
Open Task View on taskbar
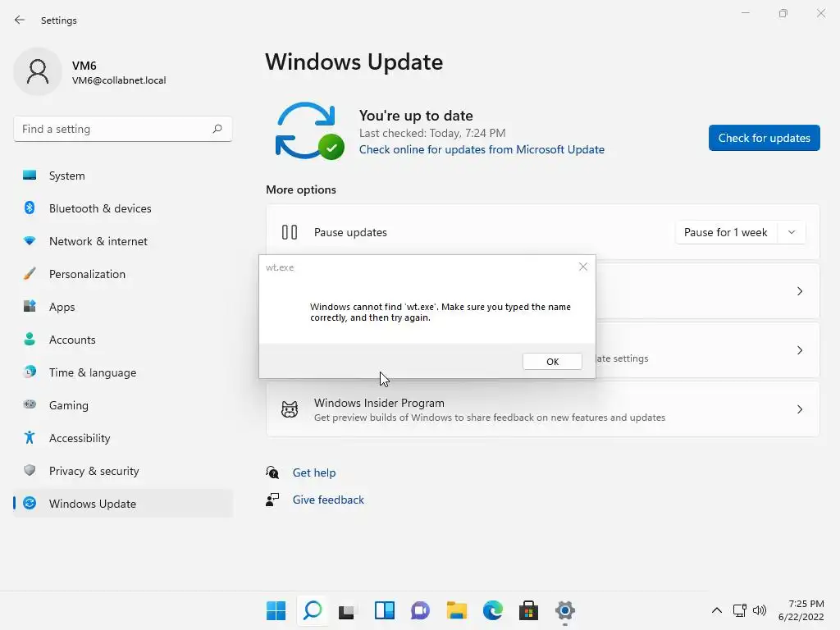(x=347, y=610)
